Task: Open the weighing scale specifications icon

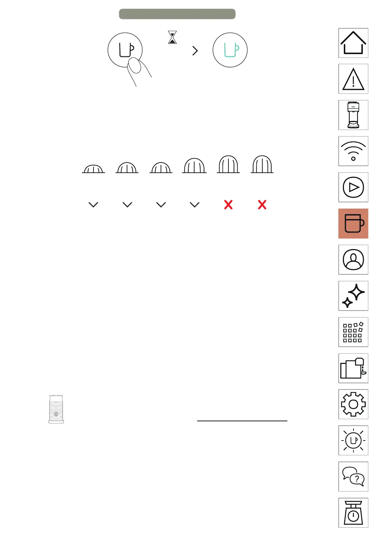Action: pyautogui.click(x=353, y=513)
